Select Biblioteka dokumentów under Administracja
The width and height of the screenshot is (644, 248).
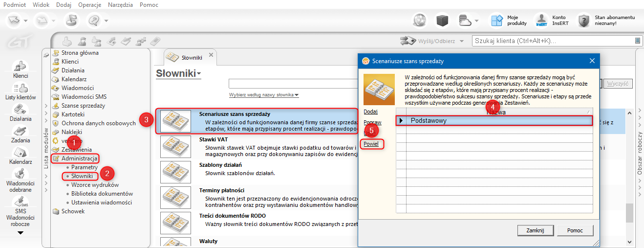click(x=102, y=194)
